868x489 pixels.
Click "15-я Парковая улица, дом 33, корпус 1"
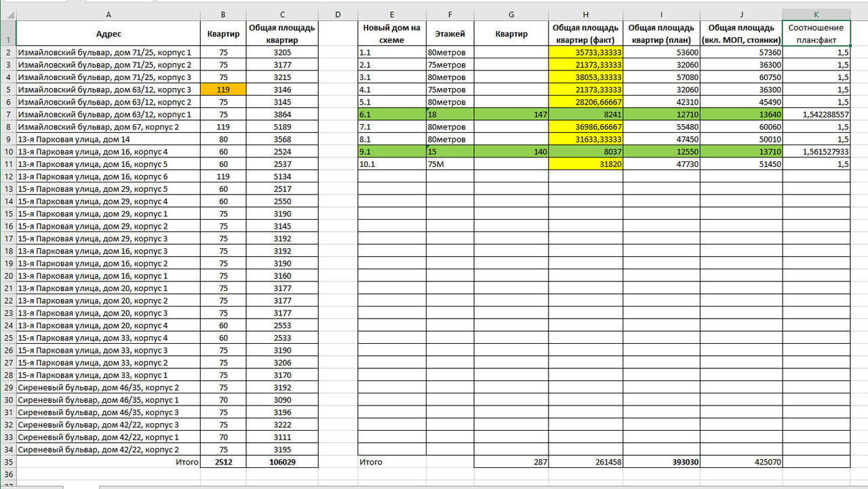coord(108,375)
